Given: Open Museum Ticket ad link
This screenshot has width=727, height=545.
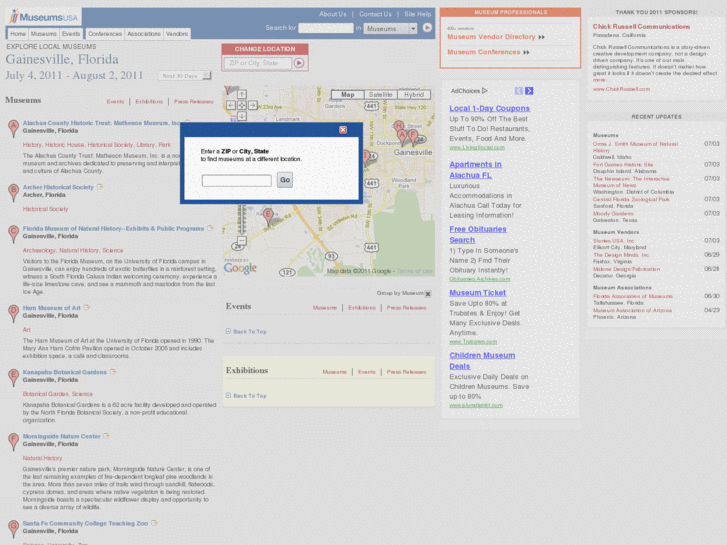Looking at the screenshot, I should click(x=477, y=293).
